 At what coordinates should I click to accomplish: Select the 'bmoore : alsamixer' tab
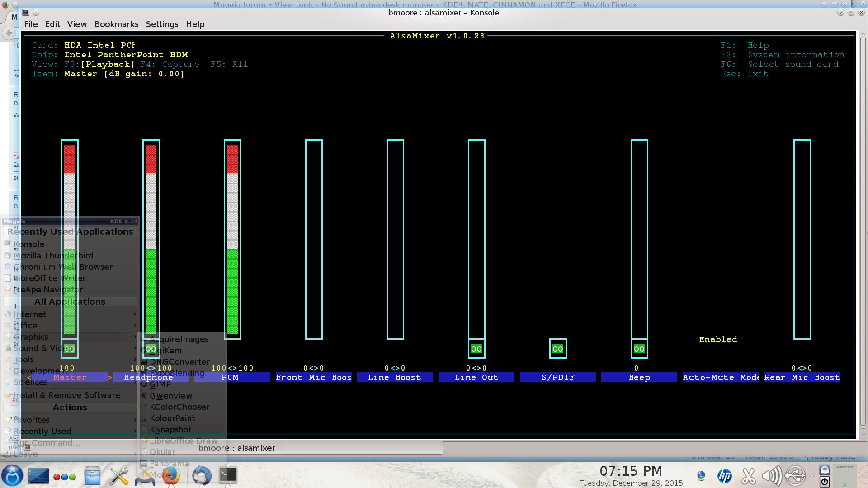(x=236, y=448)
